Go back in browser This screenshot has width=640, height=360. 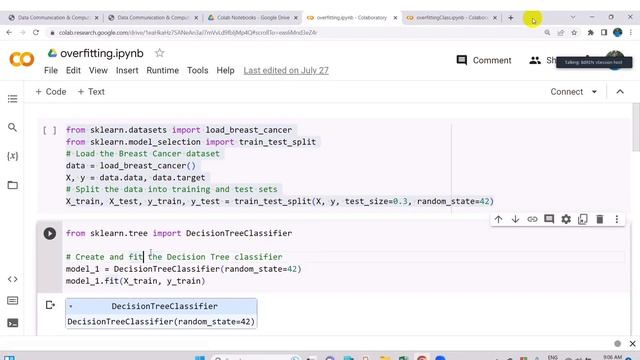point(9,32)
